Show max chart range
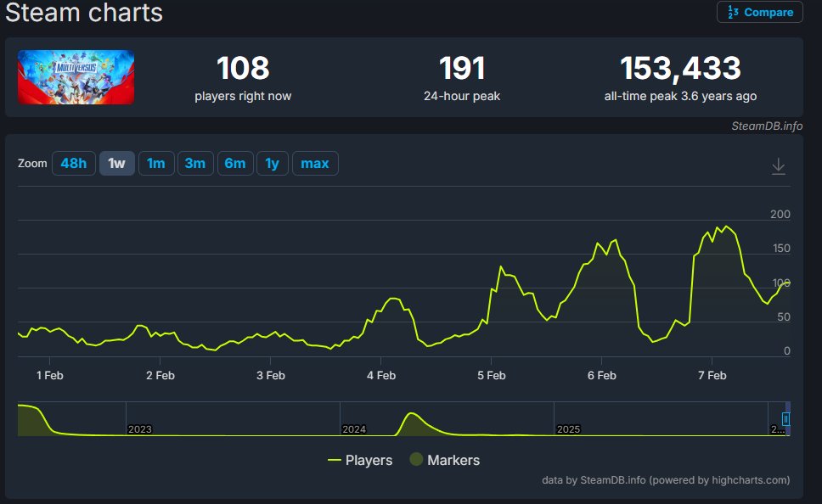Screen dimensions: 822x504 315,164
